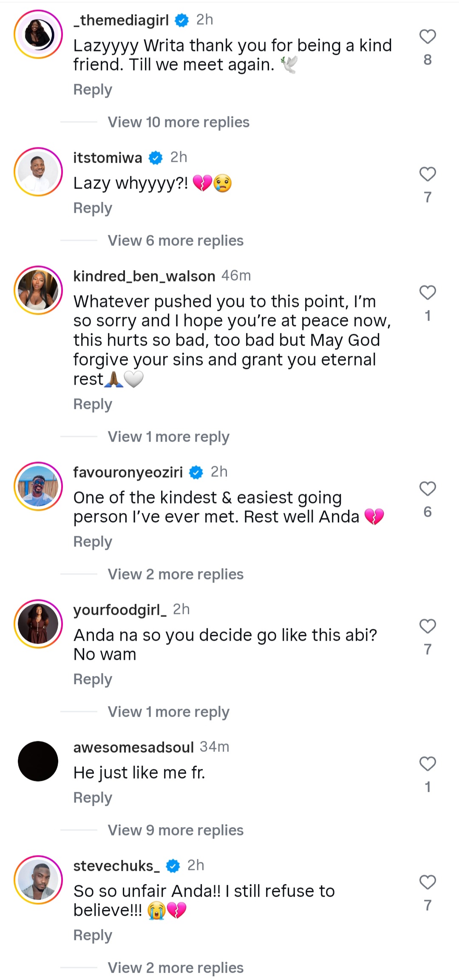Expand 1 more reply under kindred_ben_walson
This screenshot has height=980, width=459.
pyautogui.click(x=168, y=437)
